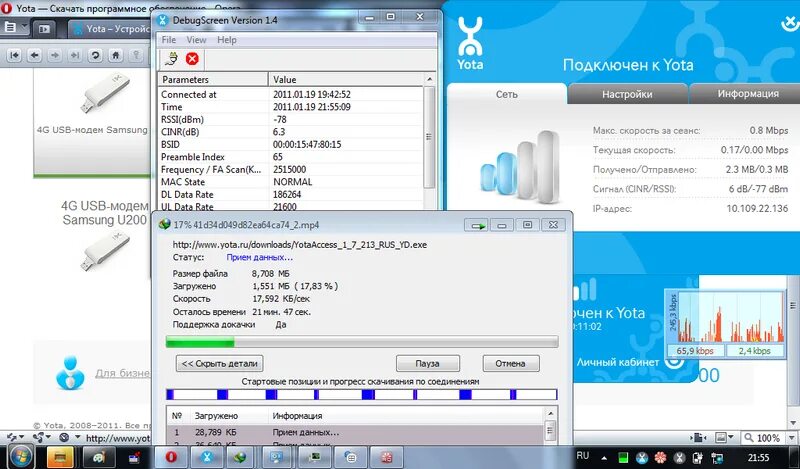This screenshot has width=800, height=469.
Task: Click the connection segments progress strip
Action: click(362, 394)
